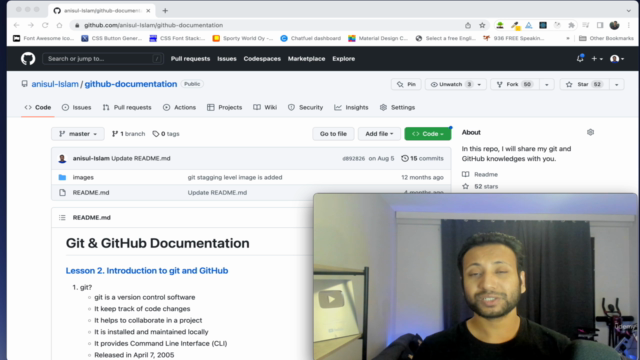640x360 pixels.
Task: Open the GitHub homepage logo
Action: click(28, 59)
